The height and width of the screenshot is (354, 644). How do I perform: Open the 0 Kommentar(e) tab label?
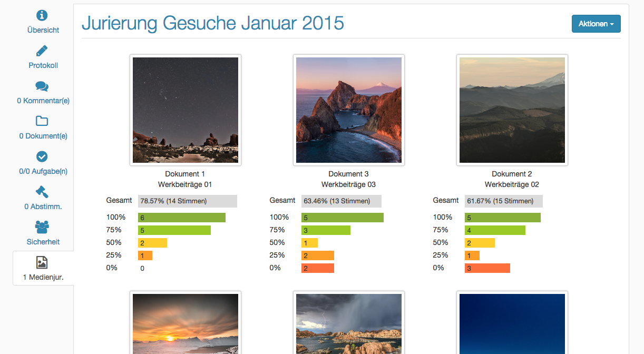[x=43, y=101]
